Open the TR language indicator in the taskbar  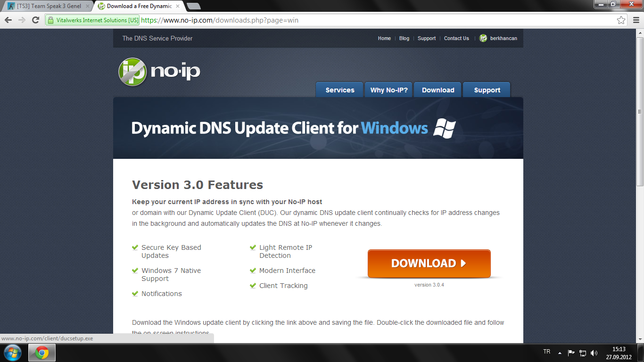(547, 352)
